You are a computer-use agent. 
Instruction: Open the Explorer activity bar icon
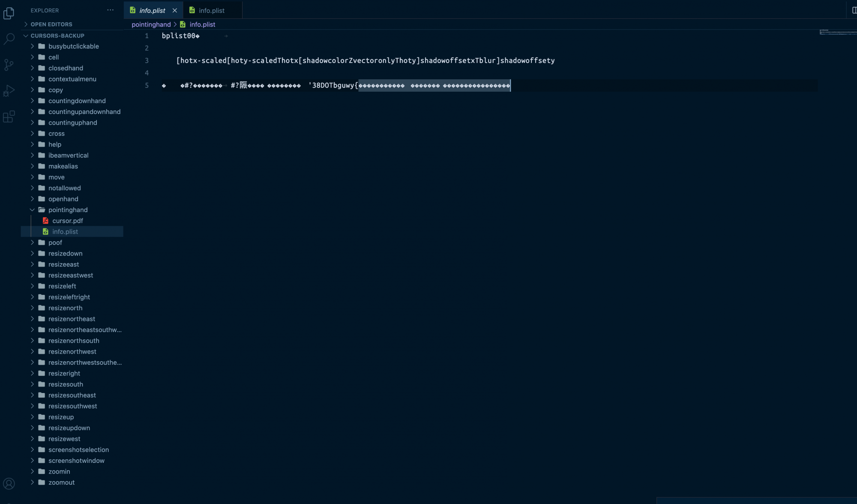9,13
